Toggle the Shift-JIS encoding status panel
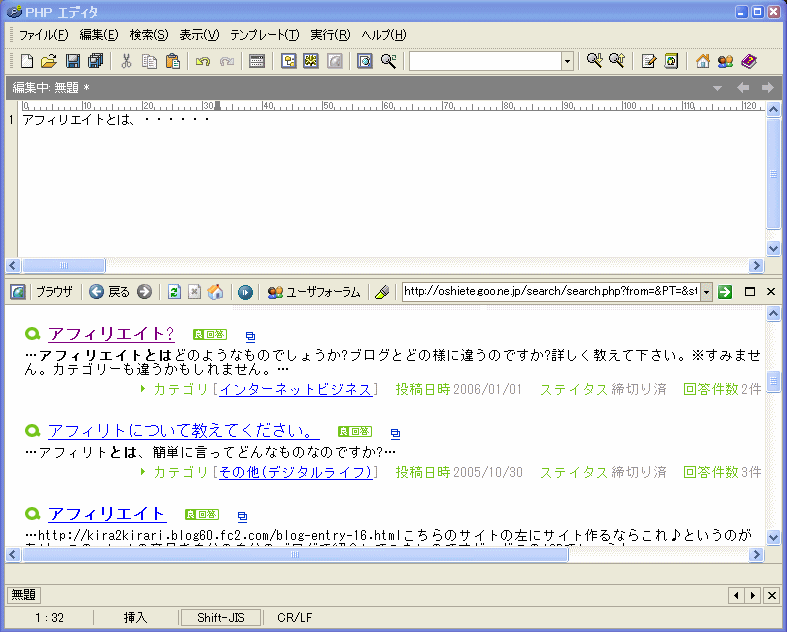Screen dimensions: 787x632 pos(220,617)
